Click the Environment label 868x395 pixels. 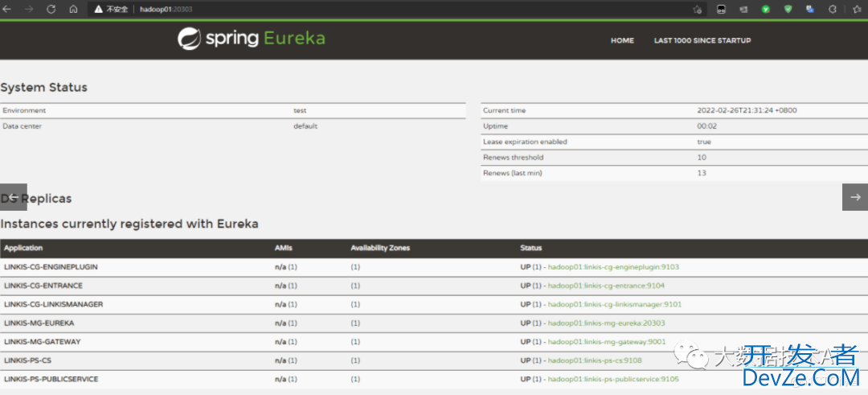tap(24, 111)
